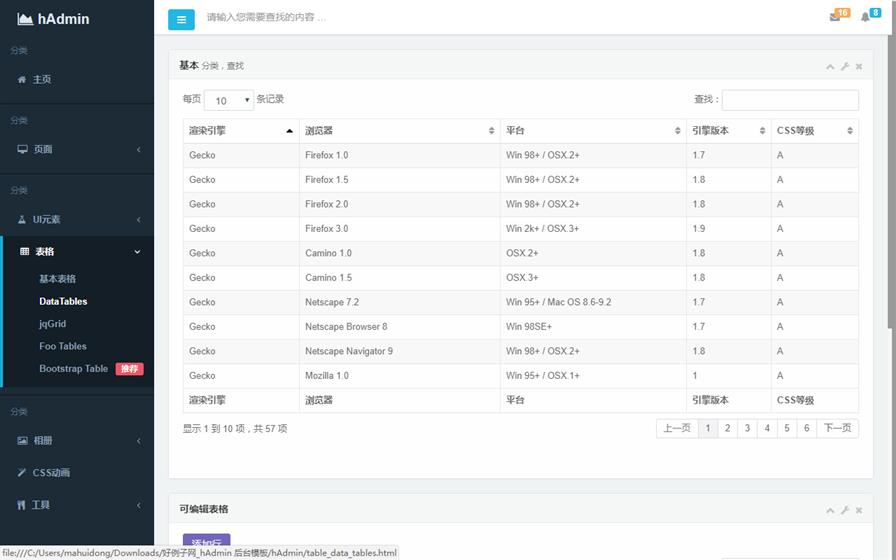This screenshot has width=896, height=560.
Task: Open mail messages icon with badge 16
Action: [x=835, y=17]
